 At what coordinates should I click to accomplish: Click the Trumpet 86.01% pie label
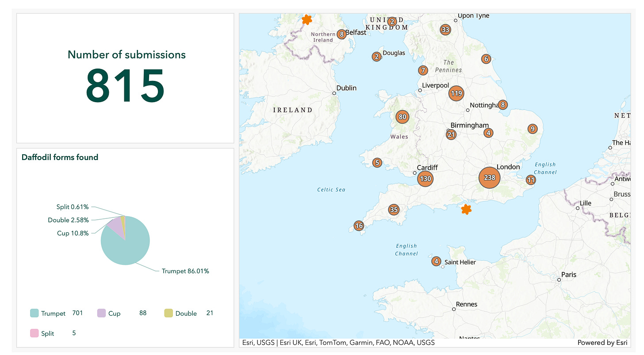click(x=185, y=271)
